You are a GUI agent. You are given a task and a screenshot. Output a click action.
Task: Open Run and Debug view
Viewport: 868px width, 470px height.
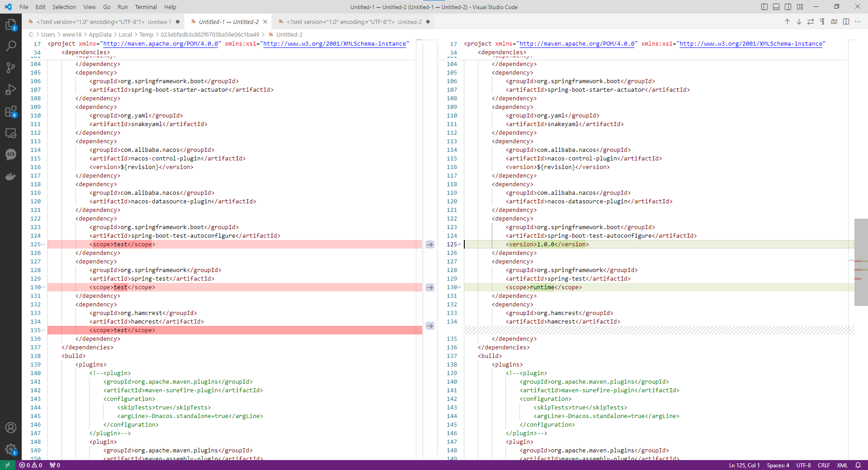coord(11,89)
